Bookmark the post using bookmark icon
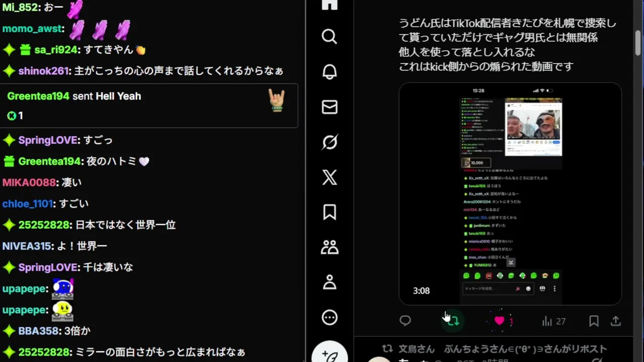 594,321
